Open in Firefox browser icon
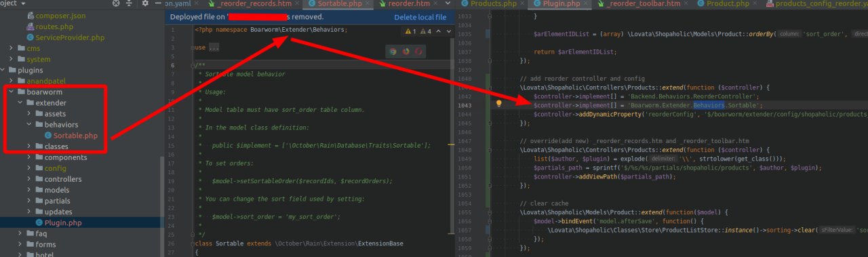Image resolution: width=868 pixels, height=257 pixels. click(x=406, y=51)
